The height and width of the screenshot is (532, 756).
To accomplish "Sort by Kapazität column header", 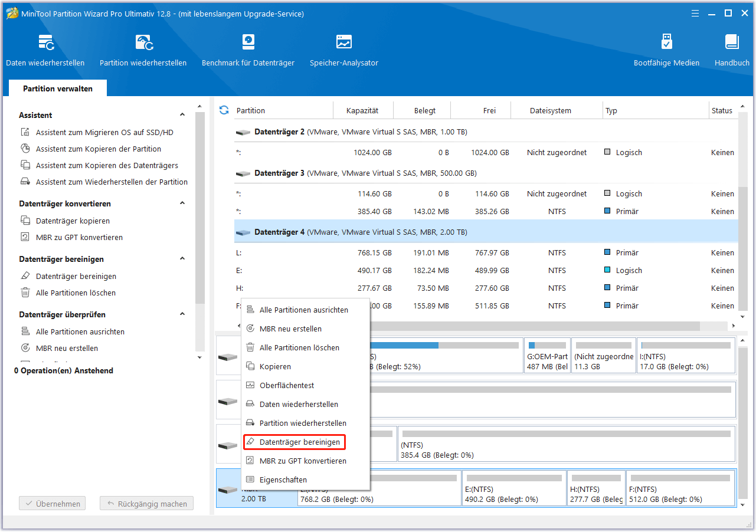I will pyautogui.click(x=362, y=110).
